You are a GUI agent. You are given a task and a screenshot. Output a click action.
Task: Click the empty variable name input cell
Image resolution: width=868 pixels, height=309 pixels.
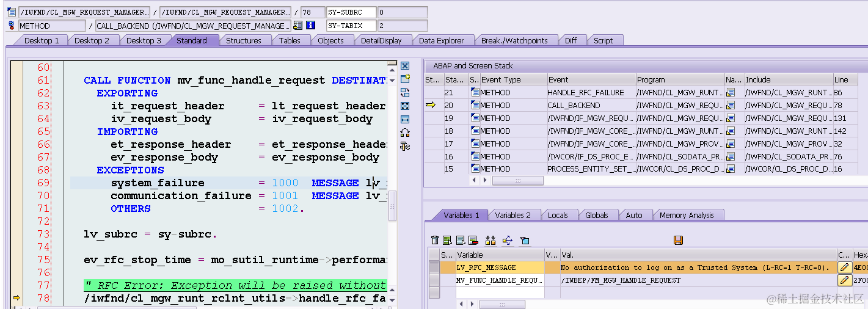(x=500, y=293)
